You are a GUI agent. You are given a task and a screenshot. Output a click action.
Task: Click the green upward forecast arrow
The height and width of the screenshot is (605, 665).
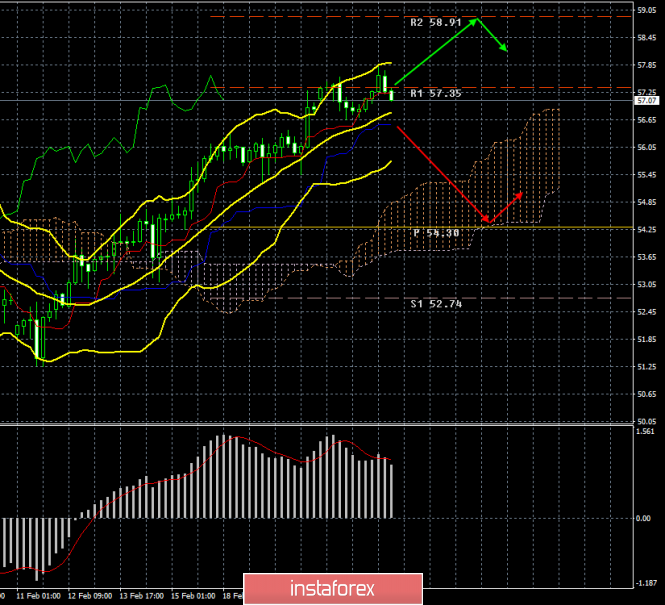pyautogui.click(x=436, y=52)
